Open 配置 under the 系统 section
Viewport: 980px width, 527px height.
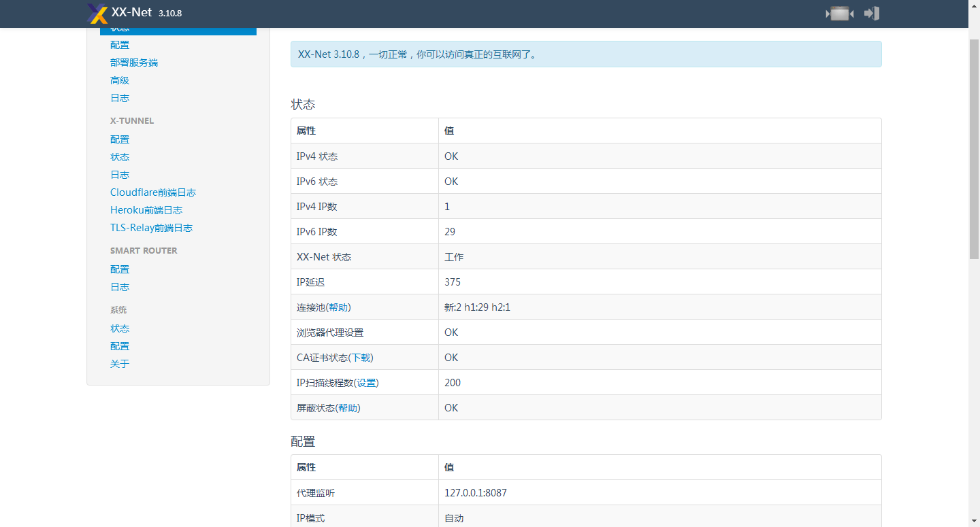tap(120, 346)
